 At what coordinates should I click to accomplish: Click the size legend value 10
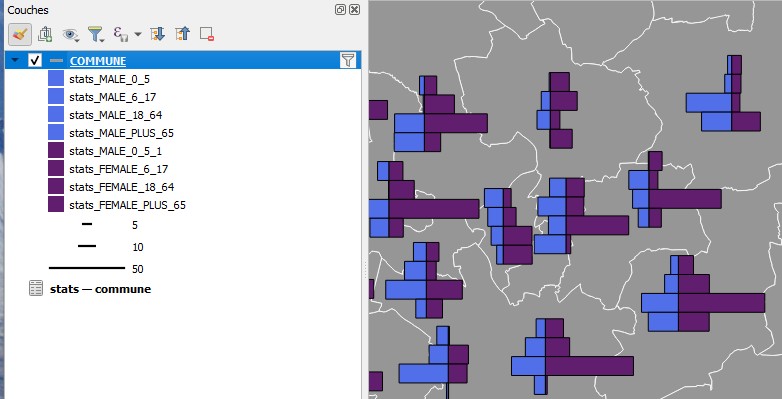click(x=138, y=247)
